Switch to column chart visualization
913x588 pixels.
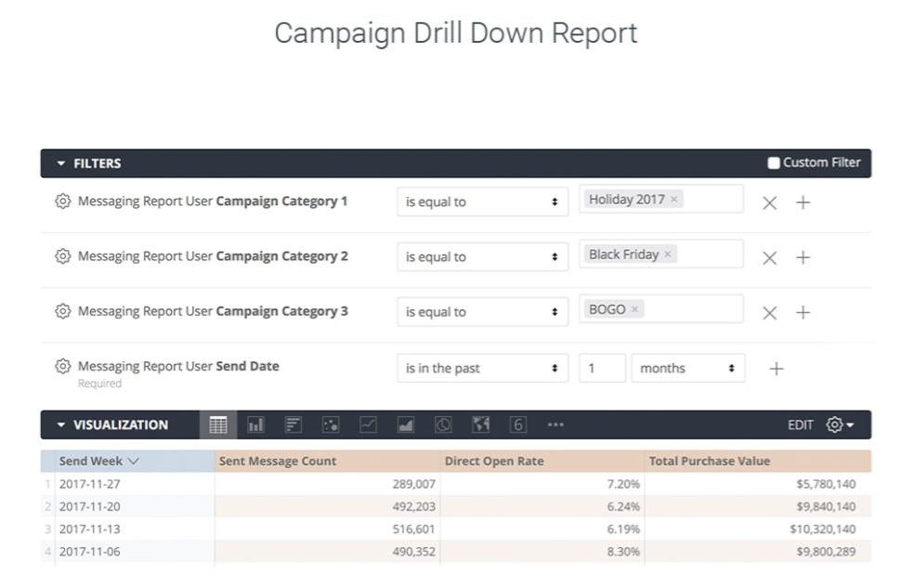[x=255, y=425]
